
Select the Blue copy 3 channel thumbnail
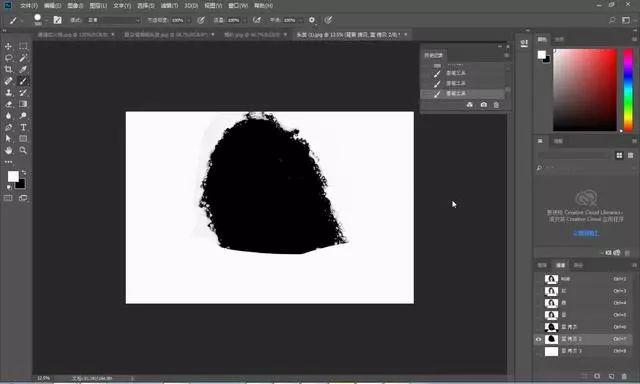(551, 351)
